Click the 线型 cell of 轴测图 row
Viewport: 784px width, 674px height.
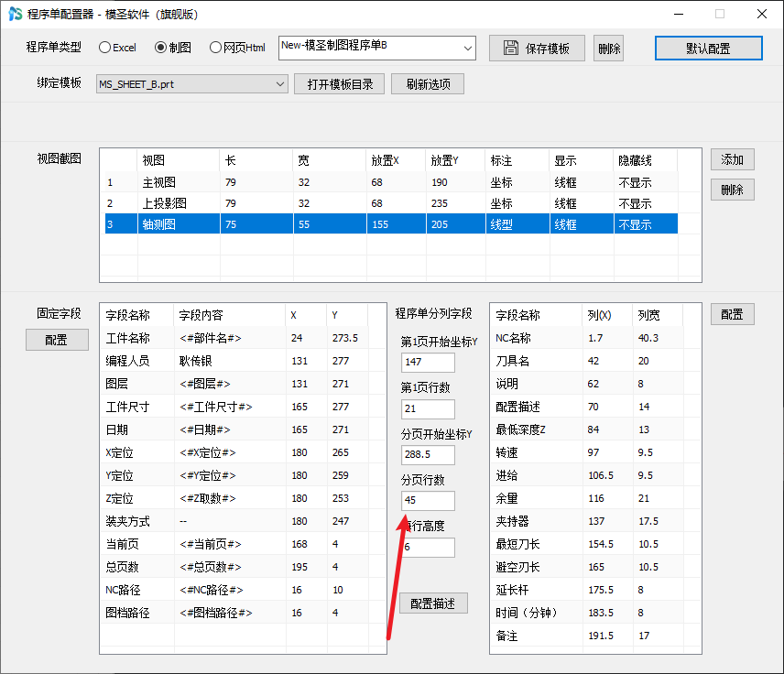(517, 224)
